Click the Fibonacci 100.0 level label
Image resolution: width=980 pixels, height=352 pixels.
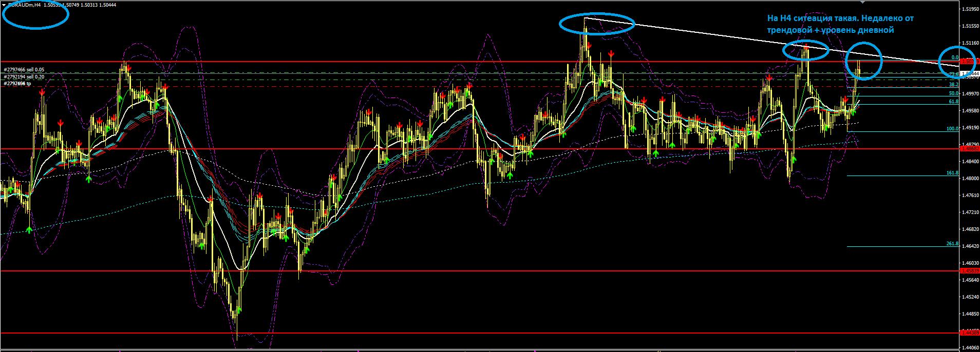(x=953, y=129)
